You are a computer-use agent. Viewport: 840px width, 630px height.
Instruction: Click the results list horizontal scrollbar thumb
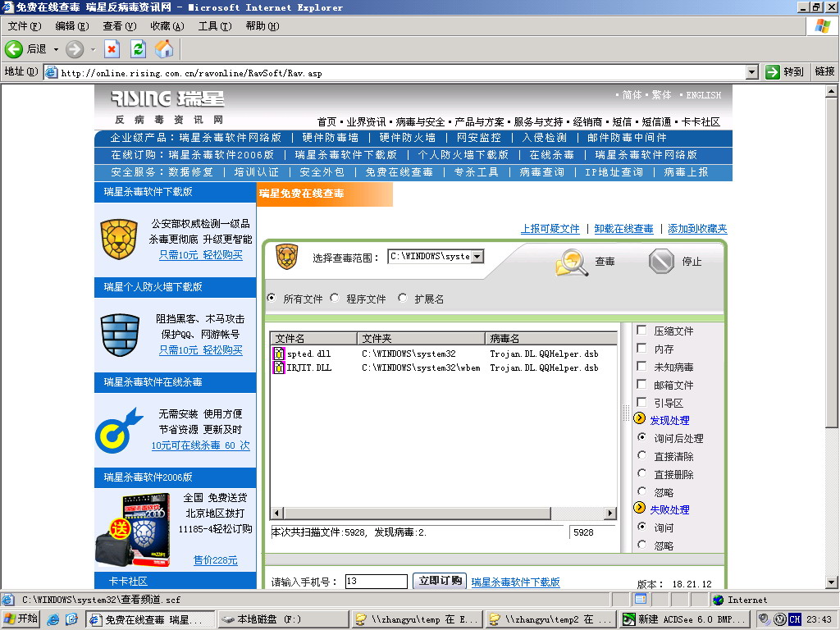[417, 514]
